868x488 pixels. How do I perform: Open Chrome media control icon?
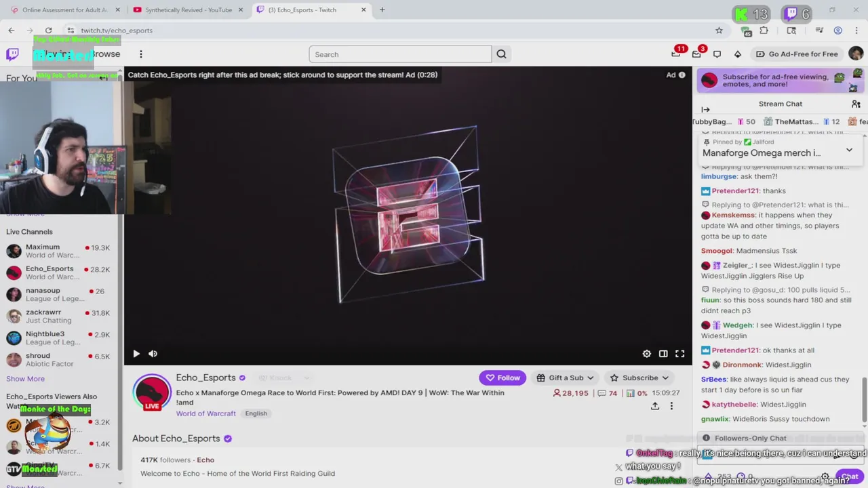(819, 30)
